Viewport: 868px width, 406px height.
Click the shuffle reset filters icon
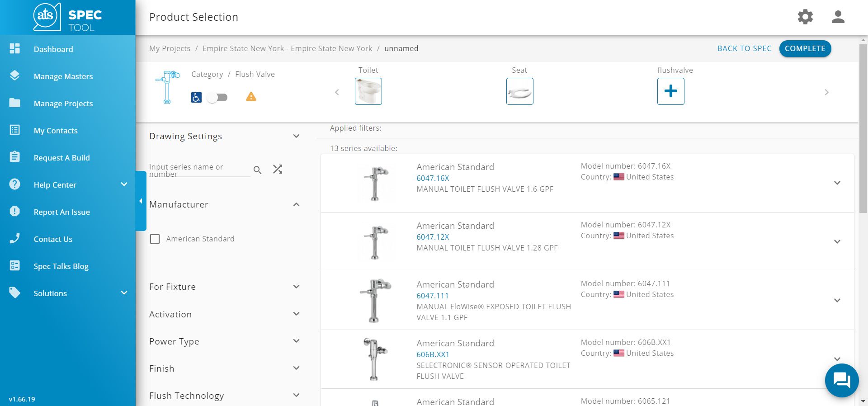[278, 169]
